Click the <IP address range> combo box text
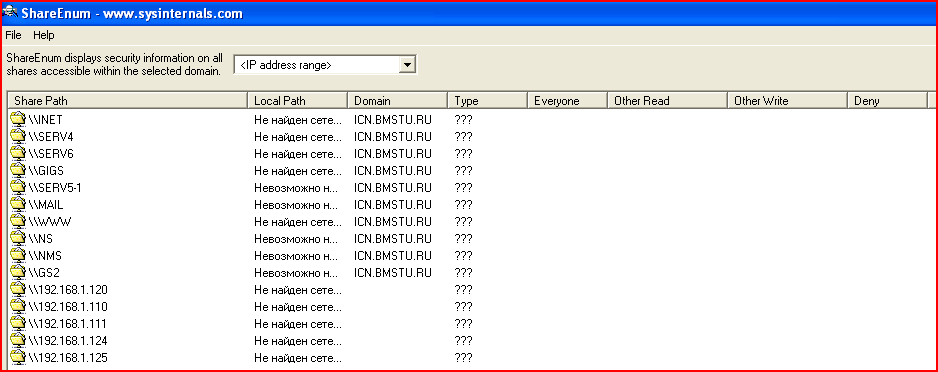The width and height of the screenshot is (938, 372). [286, 65]
